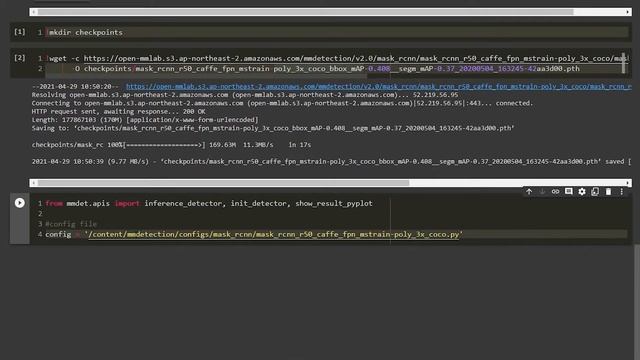
Task: Click the top horizontal scrollbar thumb
Action: pos(306,12)
